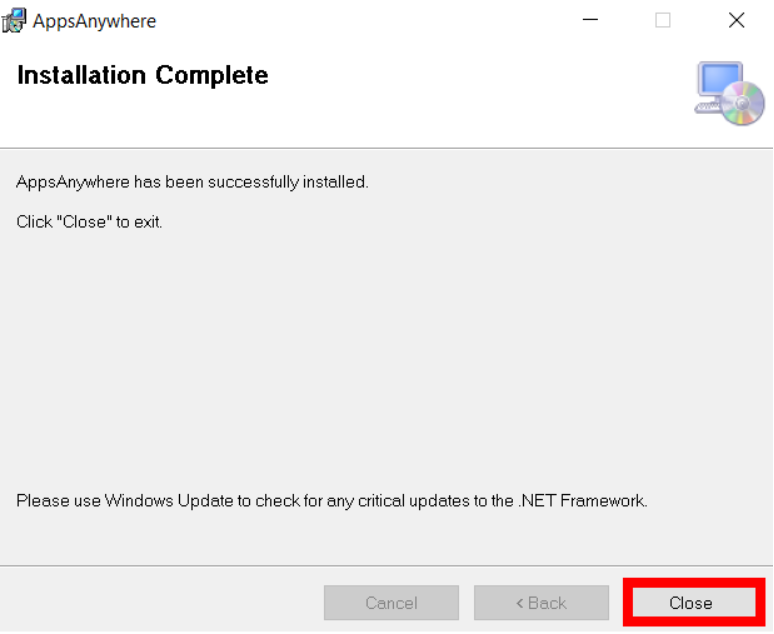Click the .NET Framework Windows Update notice
Screen dimensions: 774x634
(332, 501)
